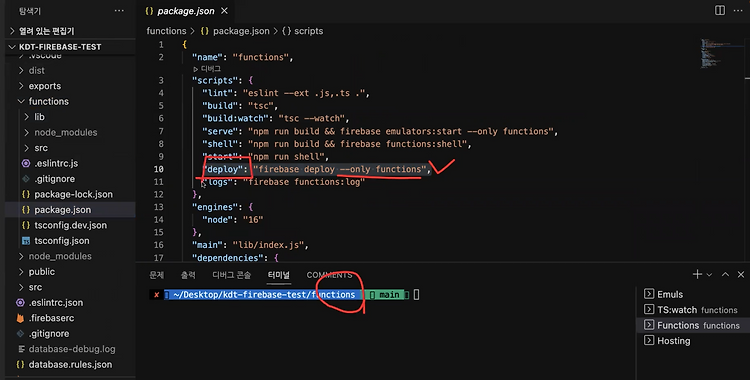Click the terminal icon beside TS:watch
The height and width of the screenshot is (380, 750).
pos(649,309)
